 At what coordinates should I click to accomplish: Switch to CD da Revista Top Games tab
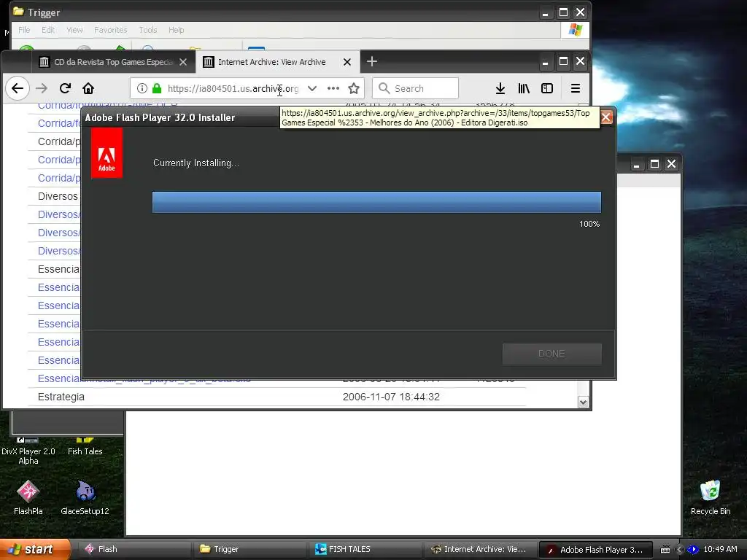(113, 62)
